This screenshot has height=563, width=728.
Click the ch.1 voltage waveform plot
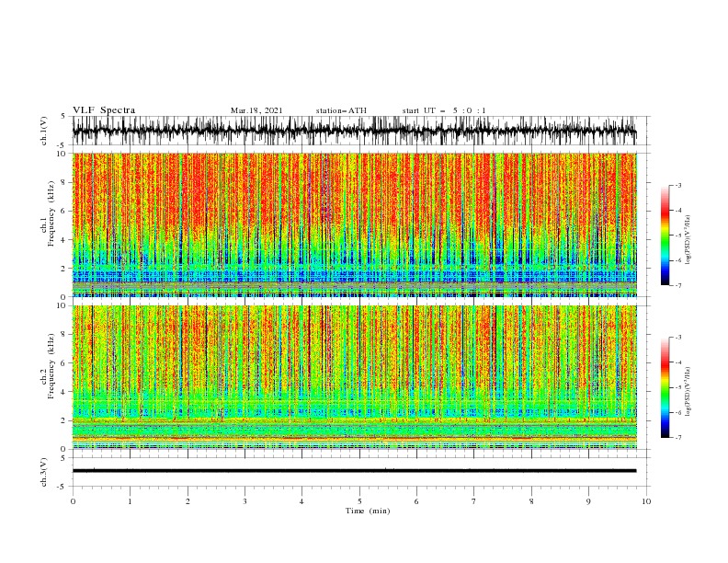[x=354, y=131]
